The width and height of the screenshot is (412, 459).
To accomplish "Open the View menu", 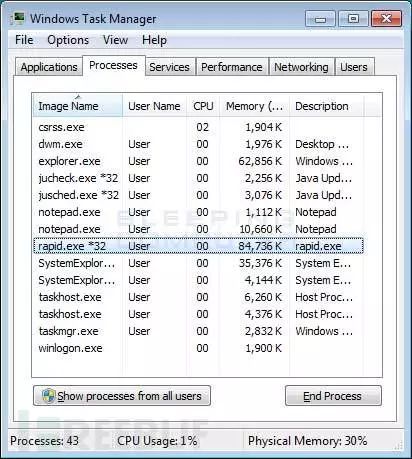I will 115,40.
